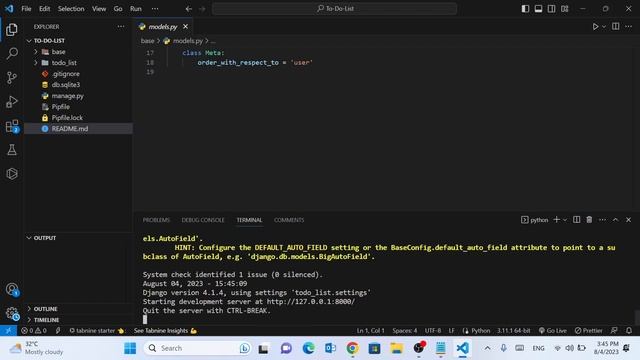This screenshot has width=640, height=360.
Task: Split the editor right
Action: point(616,27)
